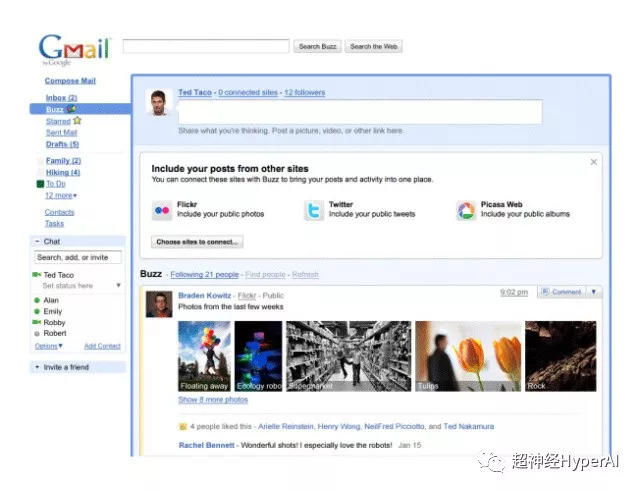Click Add Contact link

[x=102, y=346]
